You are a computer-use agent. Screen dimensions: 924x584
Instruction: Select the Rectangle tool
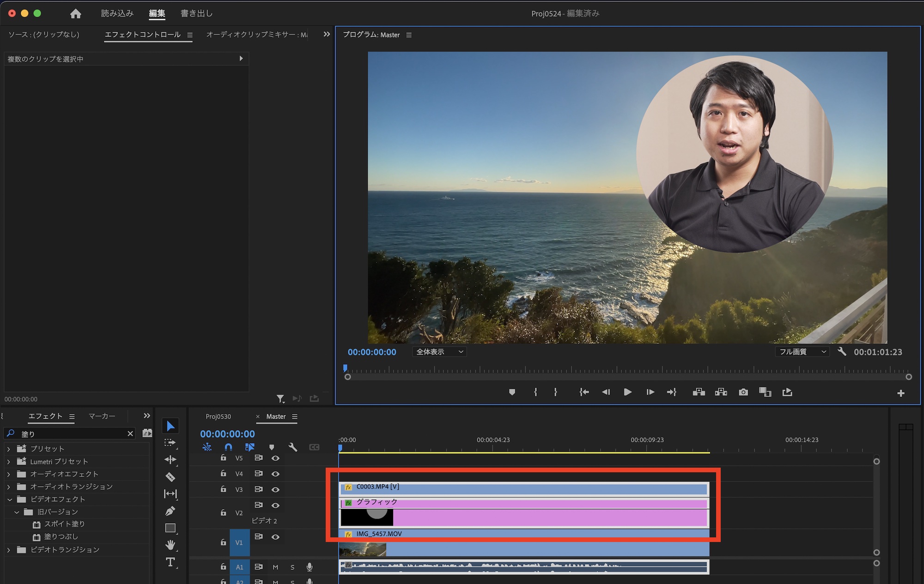[170, 528]
